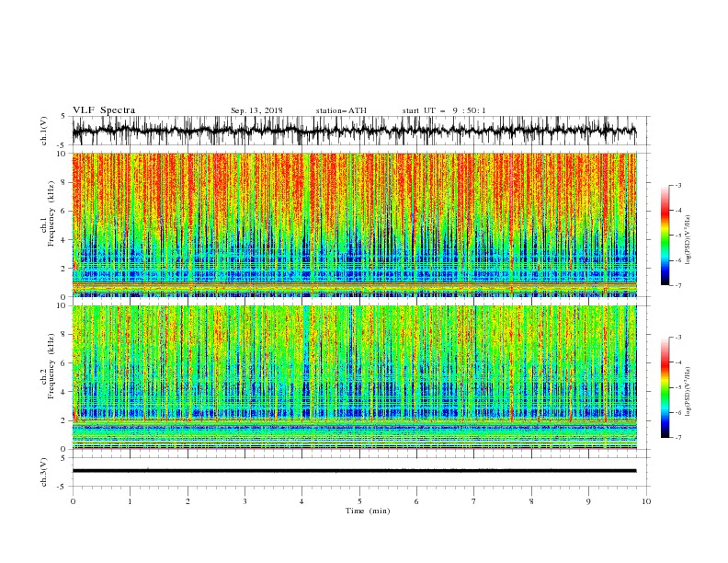Viewport: 728px width, 563px height.
Task: Select the date label "Sep. 13, 2018"
Action: click(256, 110)
